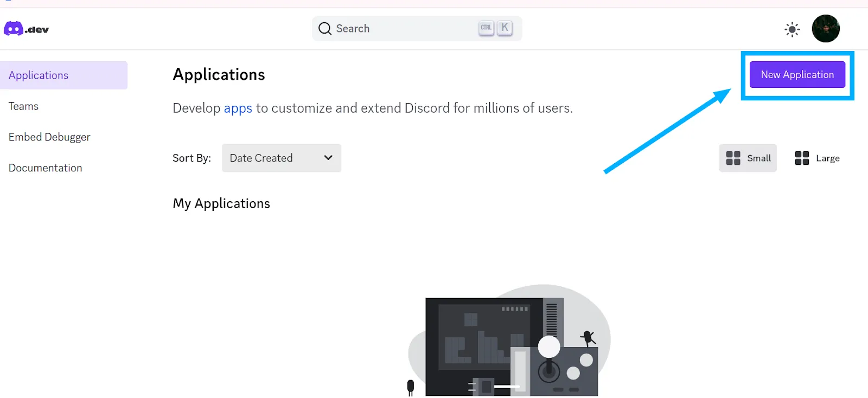This screenshot has height=398, width=868.
Task: Click the 'Sort By:' label
Action: (x=192, y=158)
